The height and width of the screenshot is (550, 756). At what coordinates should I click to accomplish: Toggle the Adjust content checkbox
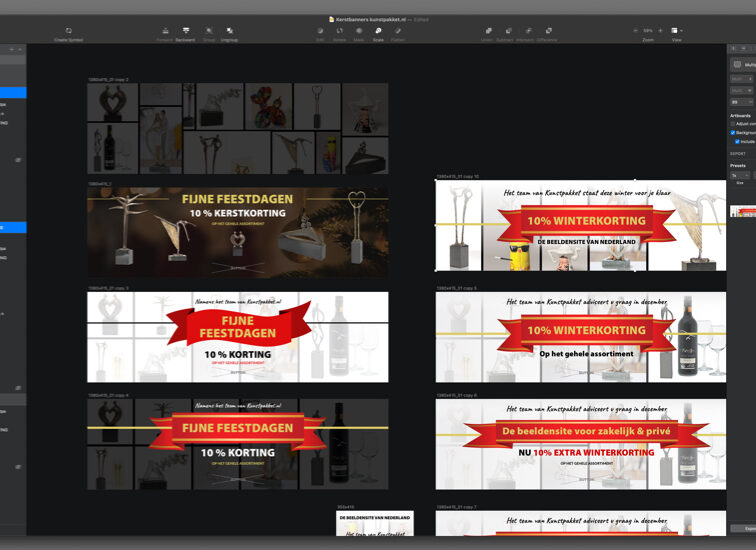point(733,124)
